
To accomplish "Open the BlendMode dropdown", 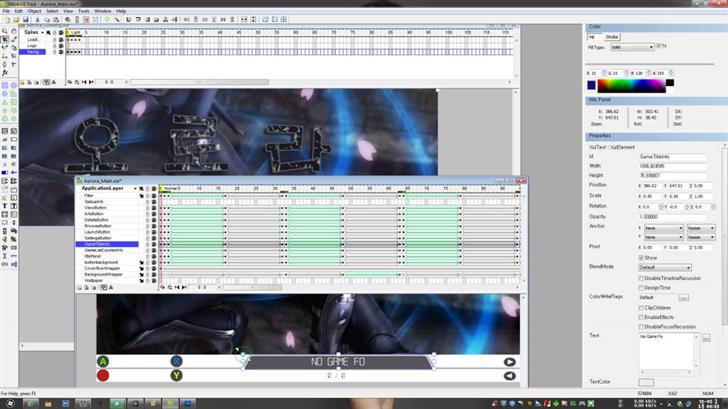I will (665, 268).
